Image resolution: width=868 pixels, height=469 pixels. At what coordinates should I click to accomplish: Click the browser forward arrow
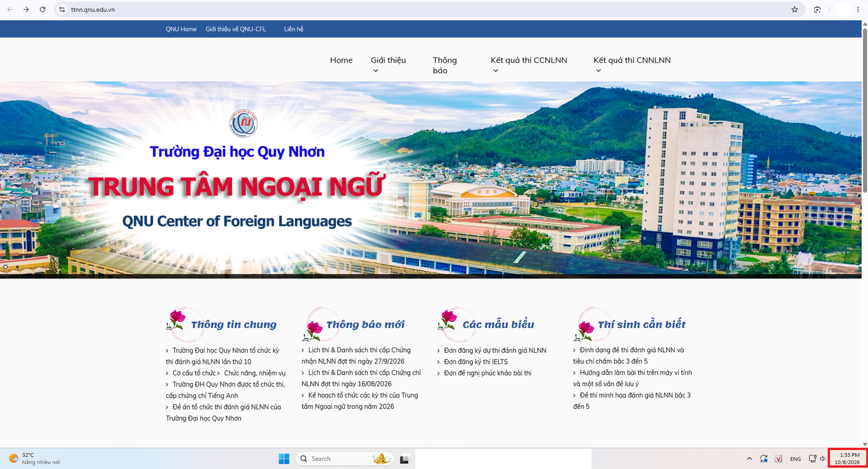point(26,9)
